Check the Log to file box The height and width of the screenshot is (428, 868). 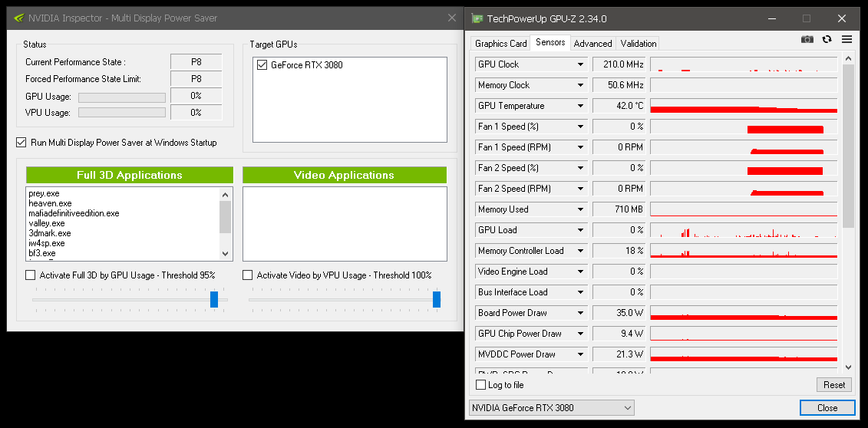(480, 385)
